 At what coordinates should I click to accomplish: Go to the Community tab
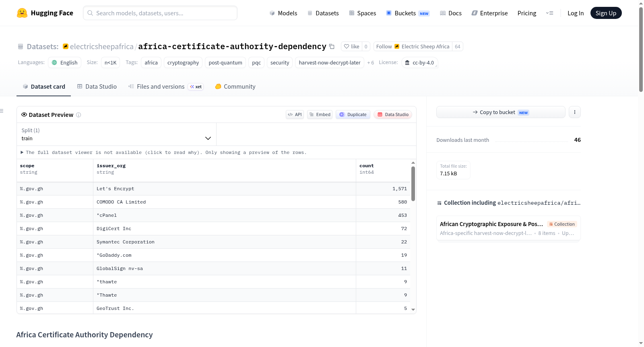(x=235, y=86)
